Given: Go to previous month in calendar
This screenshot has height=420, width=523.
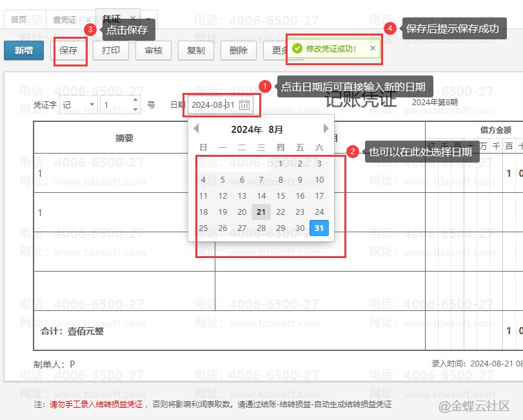Looking at the screenshot, I should tap(196, 129).
